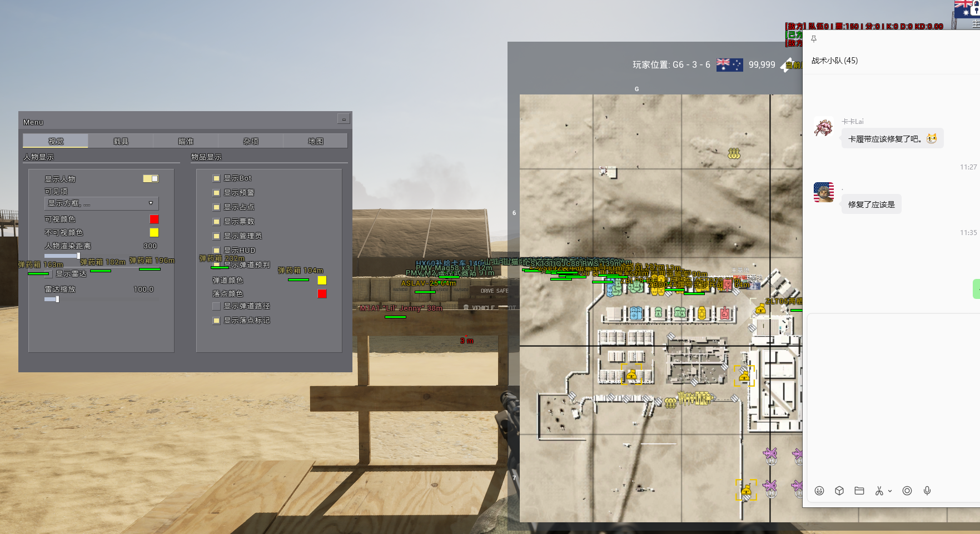The width and height of the screenshot is (980, 534).
Task: Click the circle icon in chat toolbar
Action: tap(907, 491)
